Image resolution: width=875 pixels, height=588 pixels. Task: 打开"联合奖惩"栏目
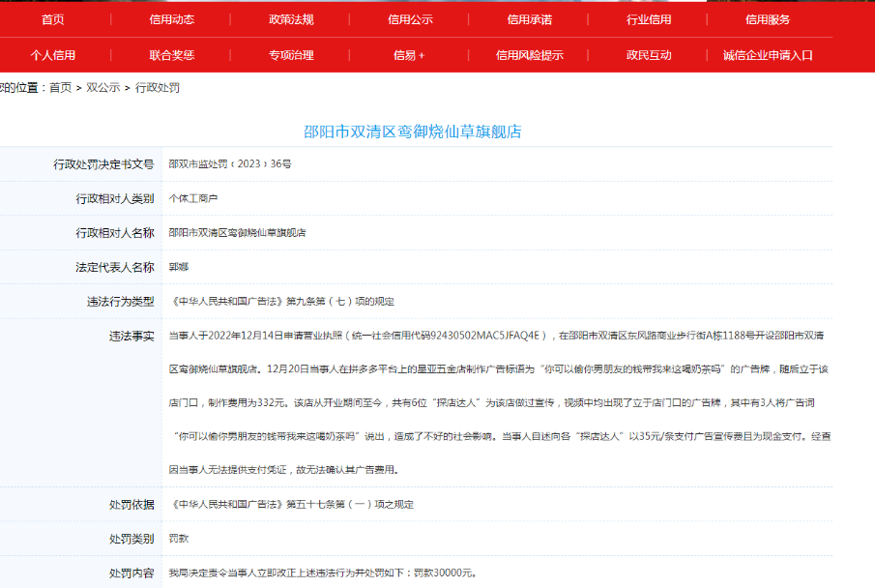pyautogui.click(x=176, y=55)
